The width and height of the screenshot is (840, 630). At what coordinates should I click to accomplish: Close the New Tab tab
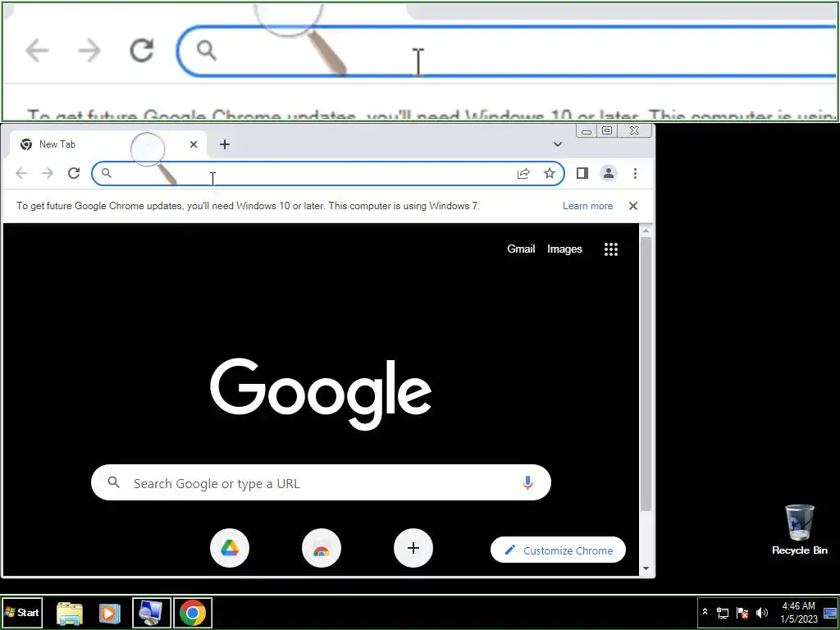pyautogui.click(x=194, y=144)
